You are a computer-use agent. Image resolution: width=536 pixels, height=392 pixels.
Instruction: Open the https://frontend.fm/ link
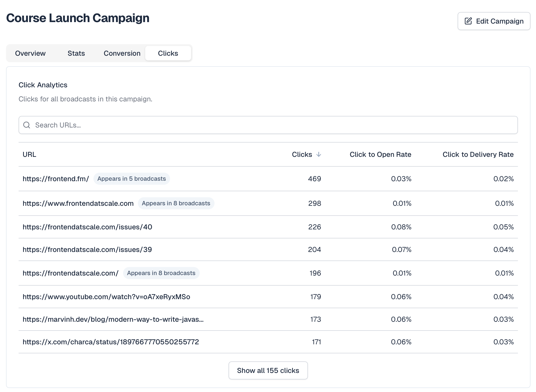(56, 179)
